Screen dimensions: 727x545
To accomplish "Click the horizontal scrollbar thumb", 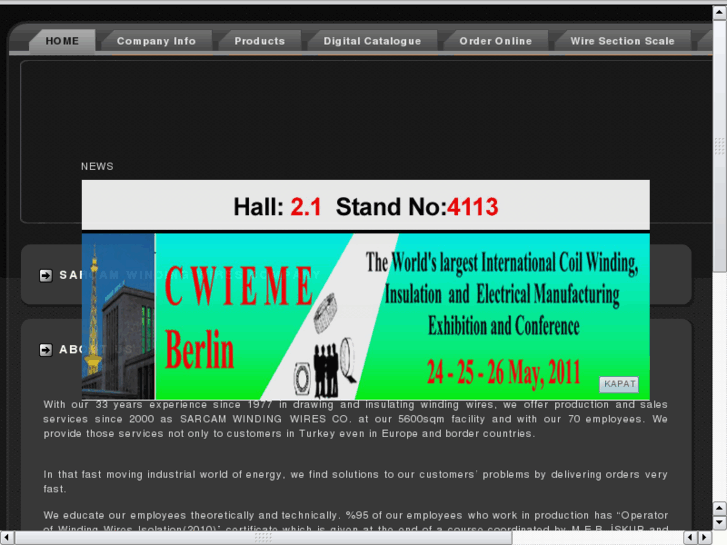I will pyautogui.click(x=263, y=538).
